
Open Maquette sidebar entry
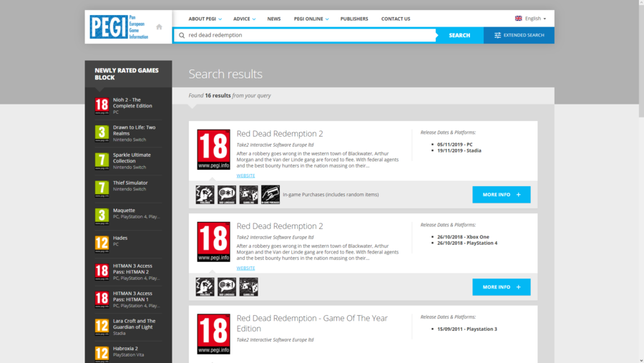124,210
